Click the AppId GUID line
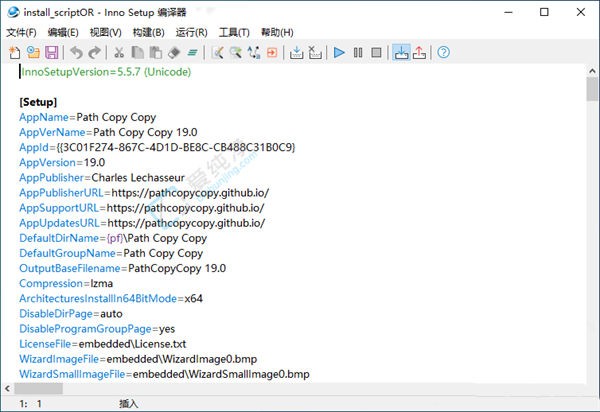The height and width of the screenshot is (412, 600). pyautogui.click(x=157, y=147)
